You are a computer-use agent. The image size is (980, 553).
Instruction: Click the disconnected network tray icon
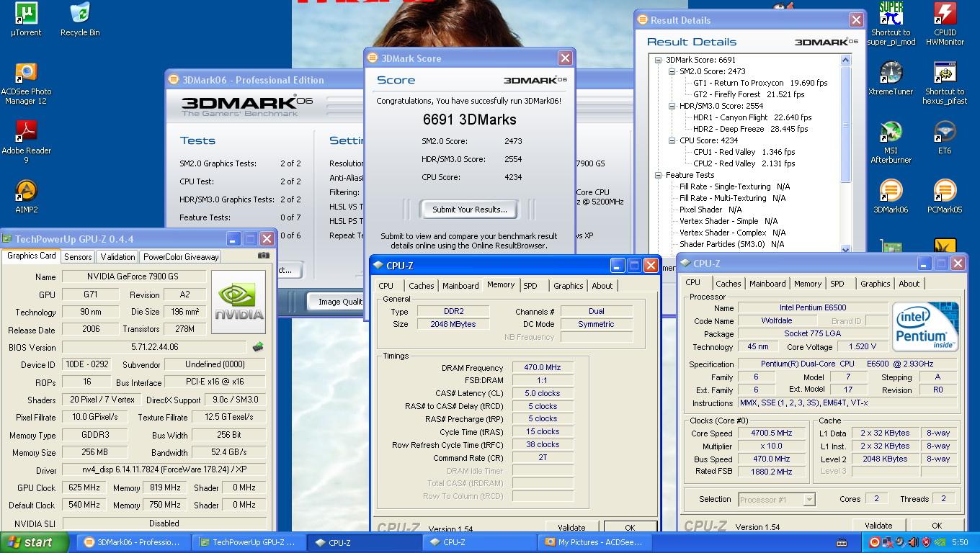(x=887, y=542)
